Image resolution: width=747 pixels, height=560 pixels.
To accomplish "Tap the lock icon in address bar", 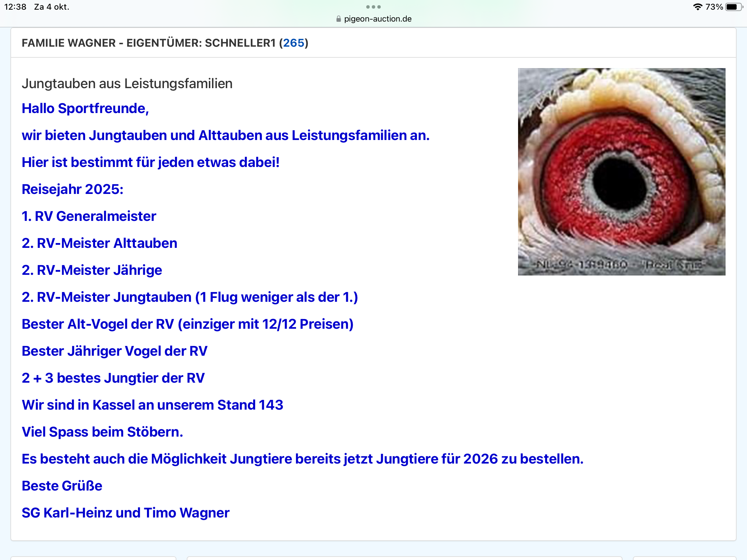I will [339, 19].
